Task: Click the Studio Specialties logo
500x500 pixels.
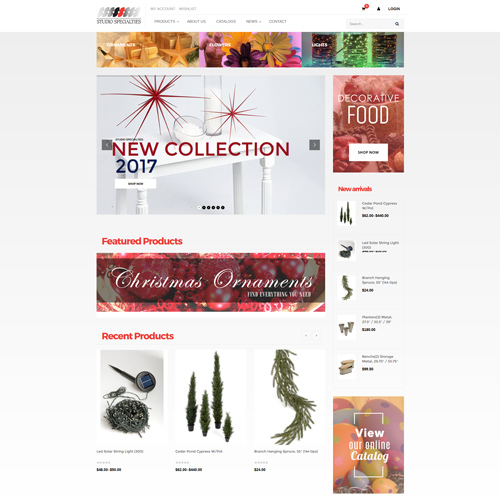Action: pos(119,16)
